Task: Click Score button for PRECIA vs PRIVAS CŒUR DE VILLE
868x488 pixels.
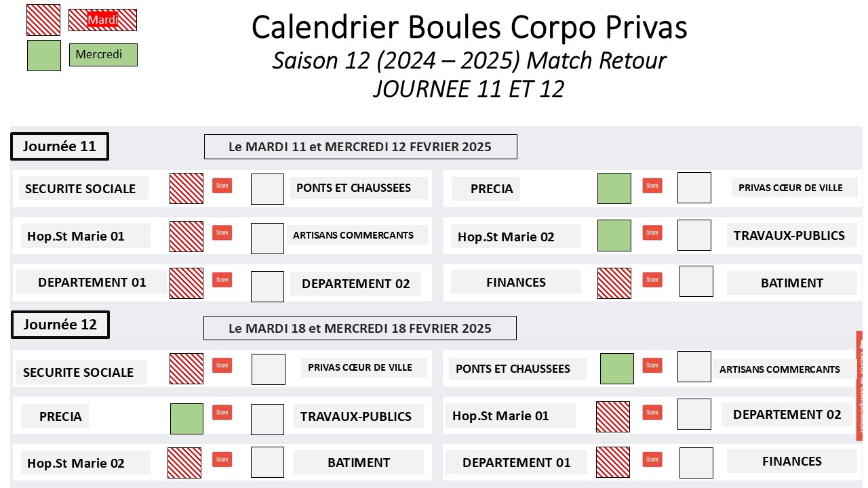Action: click(x=652, y=185)
